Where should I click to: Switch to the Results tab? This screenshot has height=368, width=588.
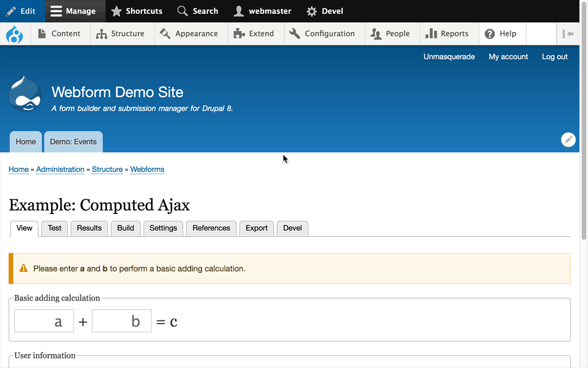(89, 228)
